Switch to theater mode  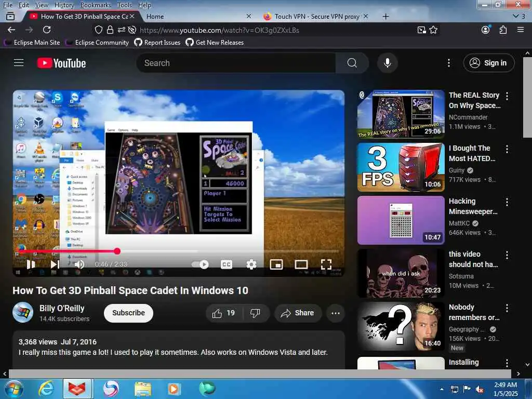[301, 264]
